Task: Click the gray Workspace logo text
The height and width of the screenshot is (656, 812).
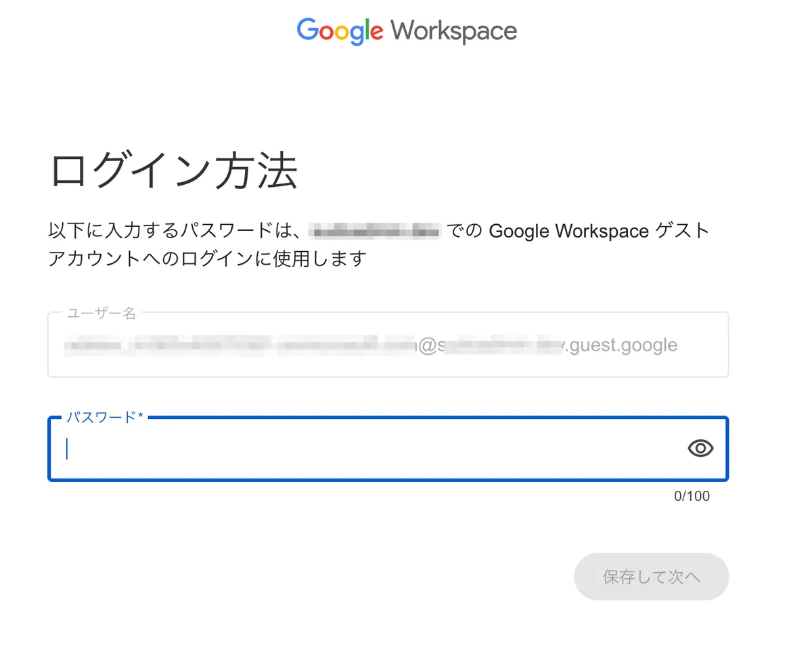Action: point(453,30)
